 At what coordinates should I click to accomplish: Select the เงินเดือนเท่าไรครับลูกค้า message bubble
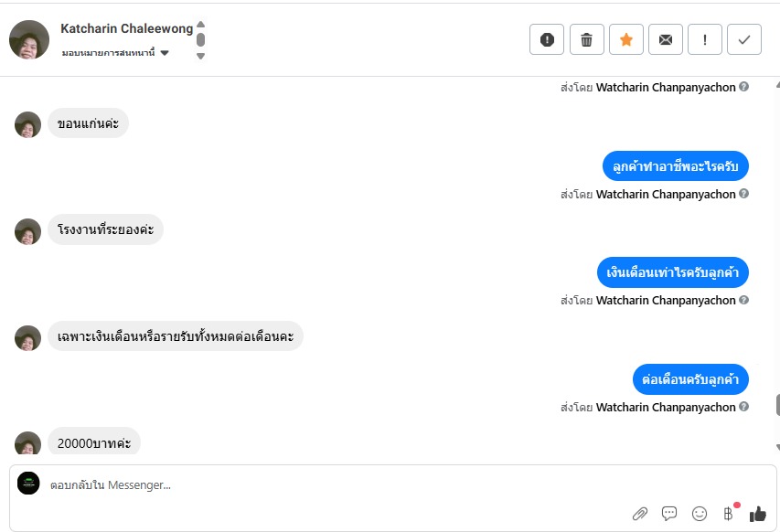674,272
